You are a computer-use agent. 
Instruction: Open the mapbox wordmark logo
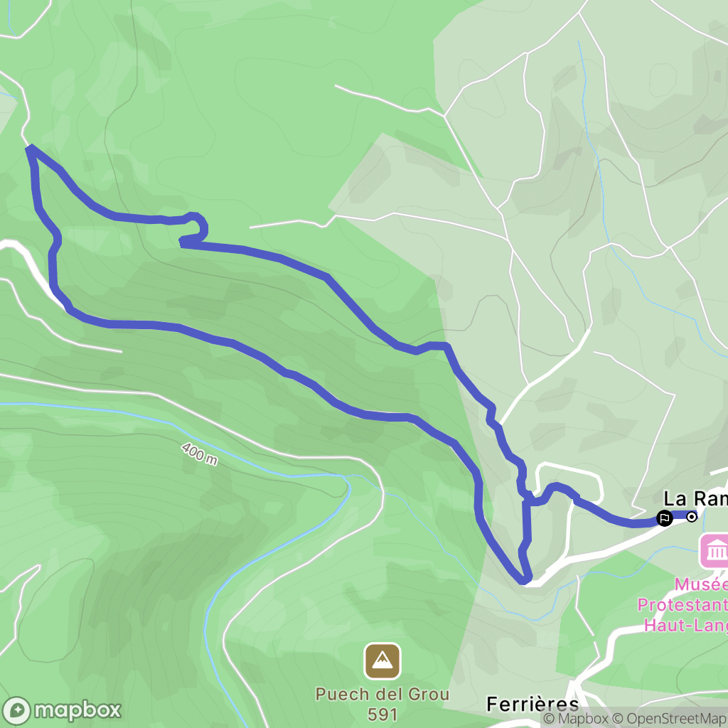point(77,710)
